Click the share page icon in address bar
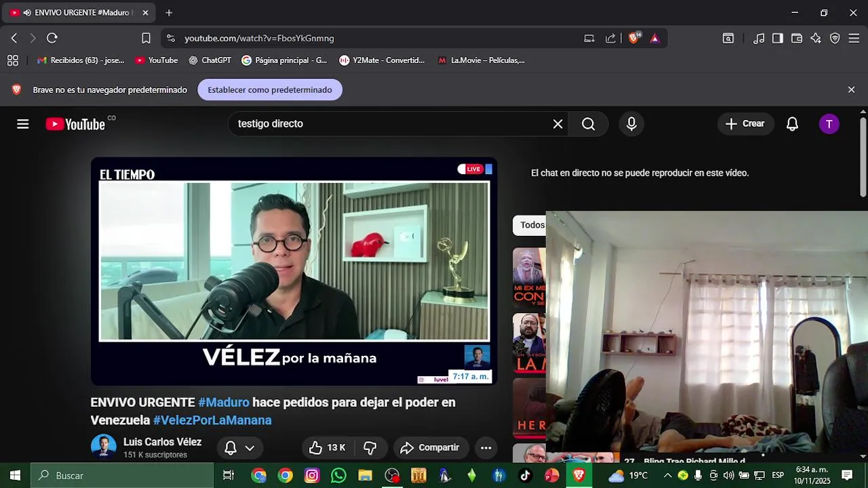This screenshot has height=488, width=868. [610, 39]
